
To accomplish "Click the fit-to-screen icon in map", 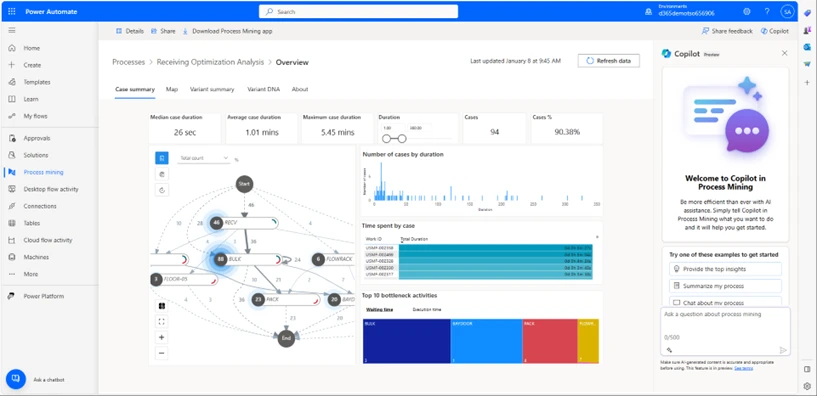I will click(x=162, y=321).
